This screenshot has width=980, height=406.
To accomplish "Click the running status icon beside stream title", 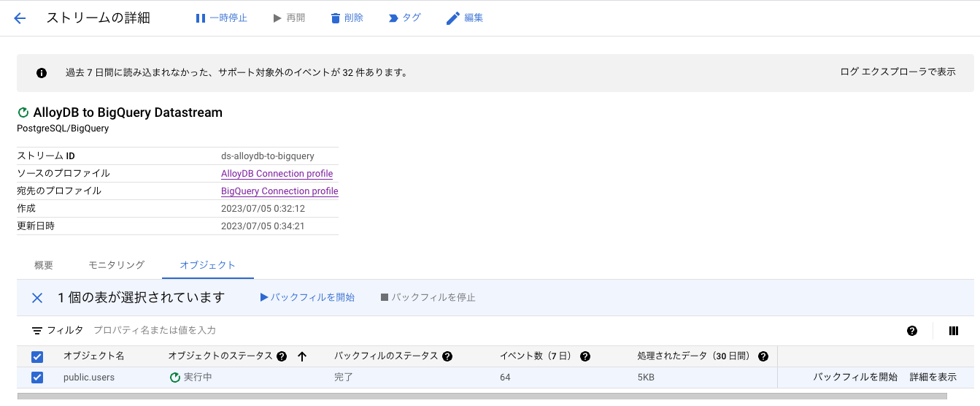I will (x=23, y=112).
